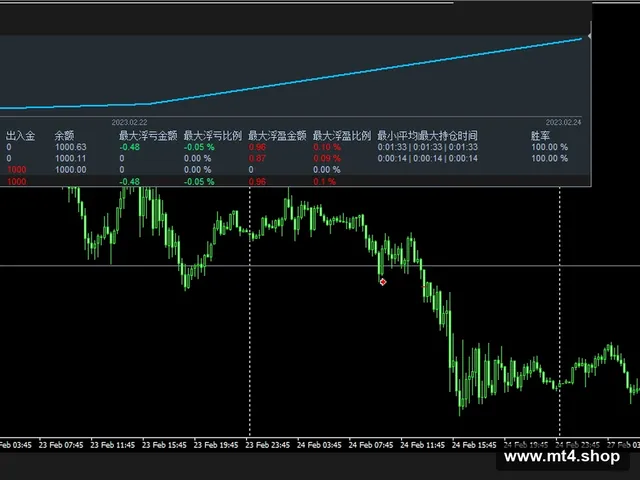Select the balance value 1000.11
The width and height of the screenshot is (640, 480).
tap(71, 158)
